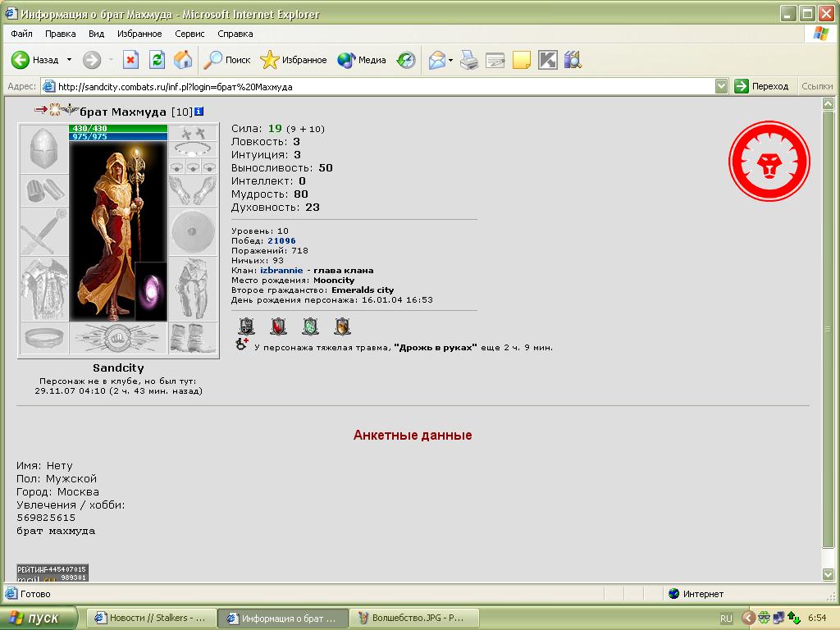The width and height of the screenshot is (840, 630).
Task: Go to the Home page icon
Action: point(183,59)
